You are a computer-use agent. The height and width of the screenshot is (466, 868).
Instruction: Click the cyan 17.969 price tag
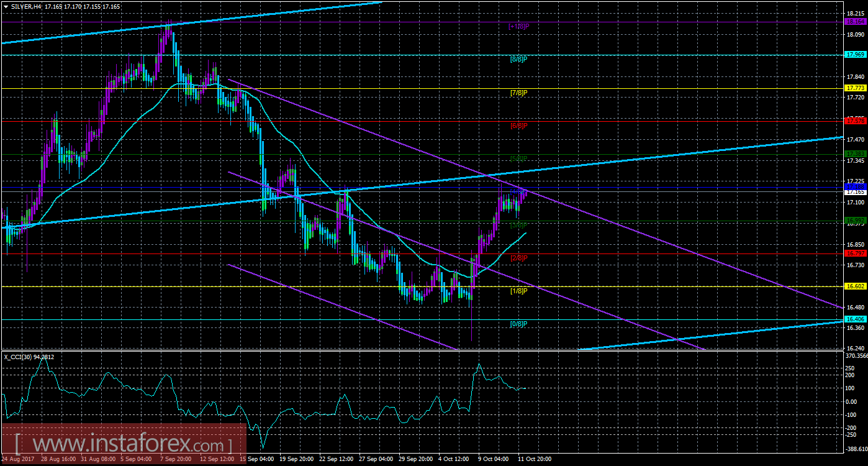[x=856, y=55]
